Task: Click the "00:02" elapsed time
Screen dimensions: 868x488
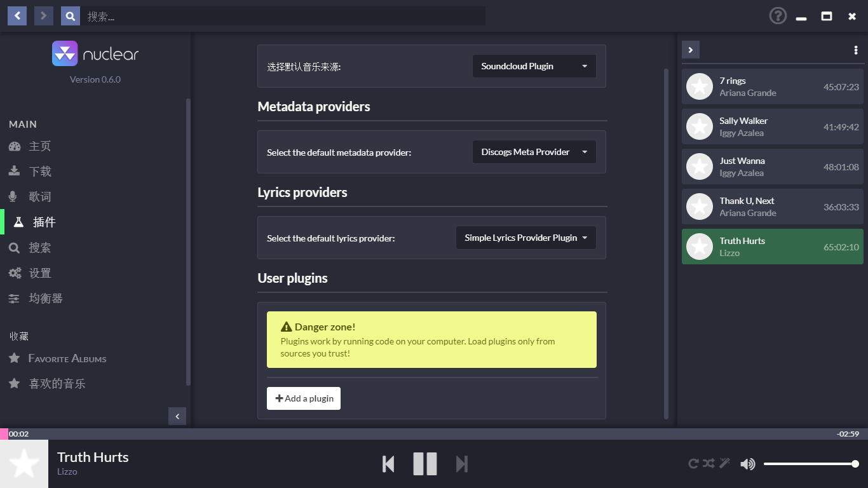Action: [18, 434]
